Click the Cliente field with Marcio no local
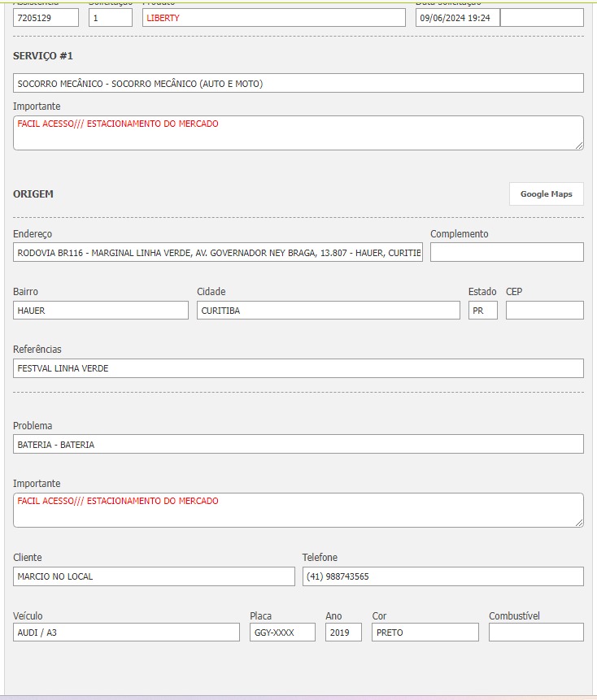 point(154,577)
